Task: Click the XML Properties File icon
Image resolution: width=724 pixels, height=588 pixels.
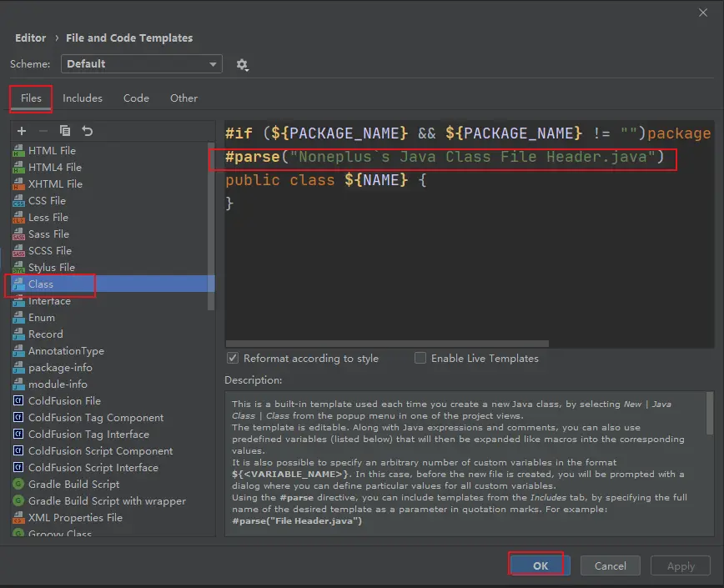Action: (x=18, y=518)
